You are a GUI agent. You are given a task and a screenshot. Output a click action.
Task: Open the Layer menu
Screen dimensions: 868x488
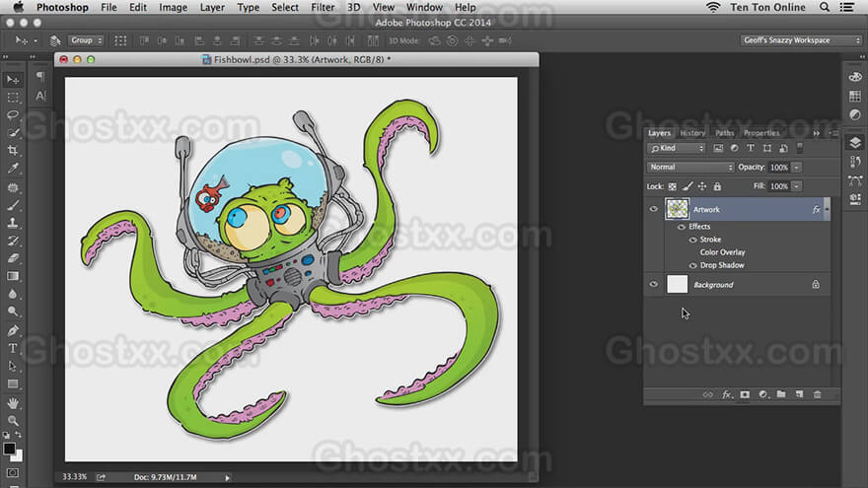212,7
